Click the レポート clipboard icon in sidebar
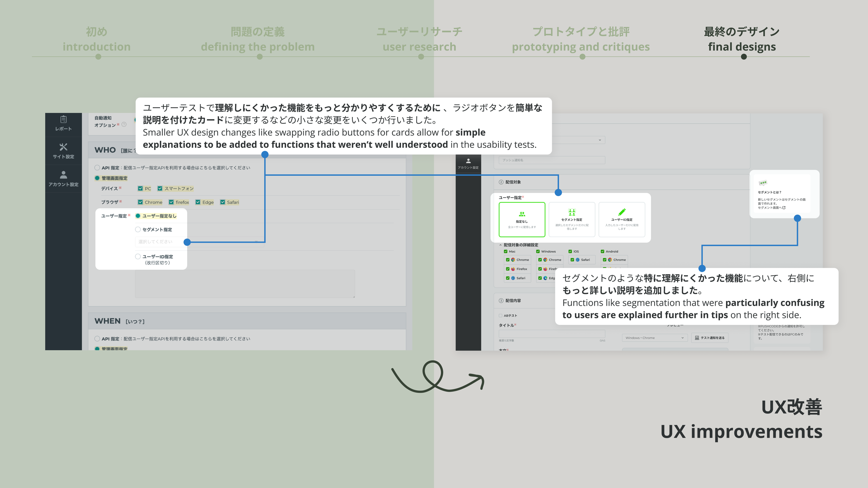 [63, 119]
